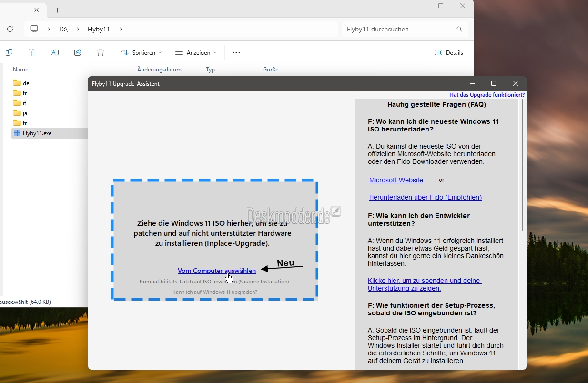
Task: Click 'Hat das Upgrade funktioniert?' link
Action: [487, 95]
